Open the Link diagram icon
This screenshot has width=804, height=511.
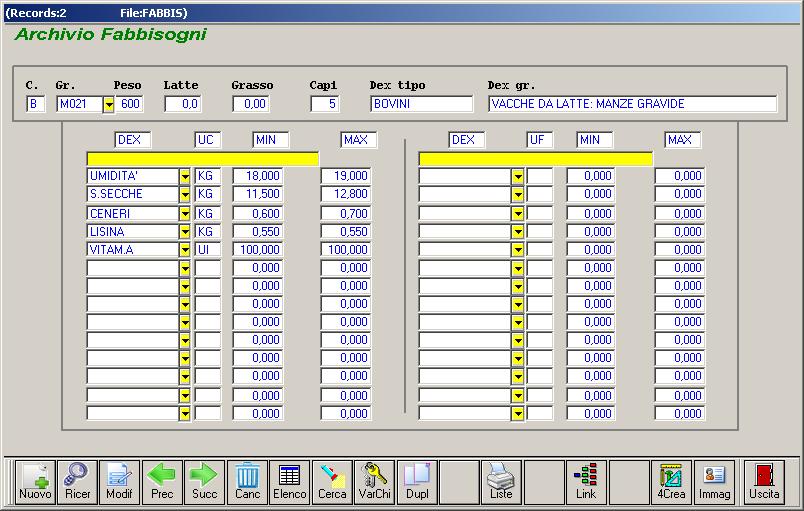coord(586,482)
